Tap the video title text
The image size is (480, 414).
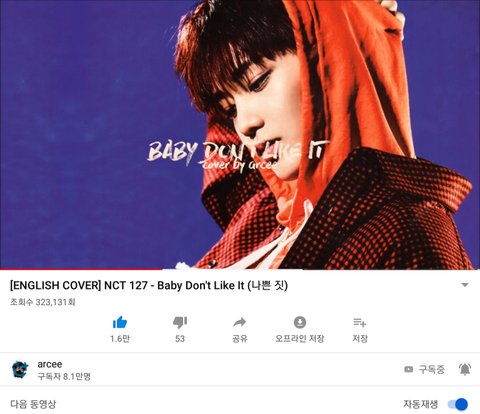coord(149,286)
